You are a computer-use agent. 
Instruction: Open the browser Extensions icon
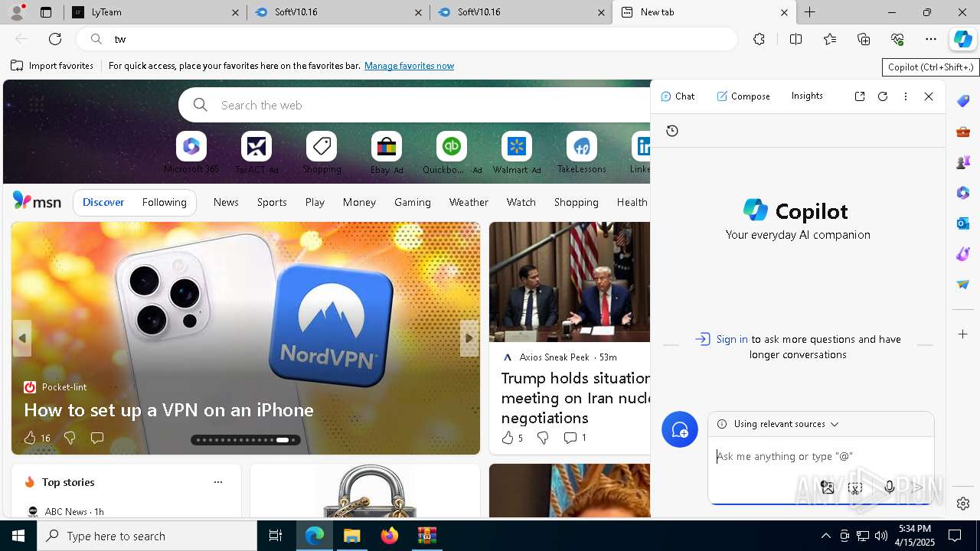tap(759, 39)
